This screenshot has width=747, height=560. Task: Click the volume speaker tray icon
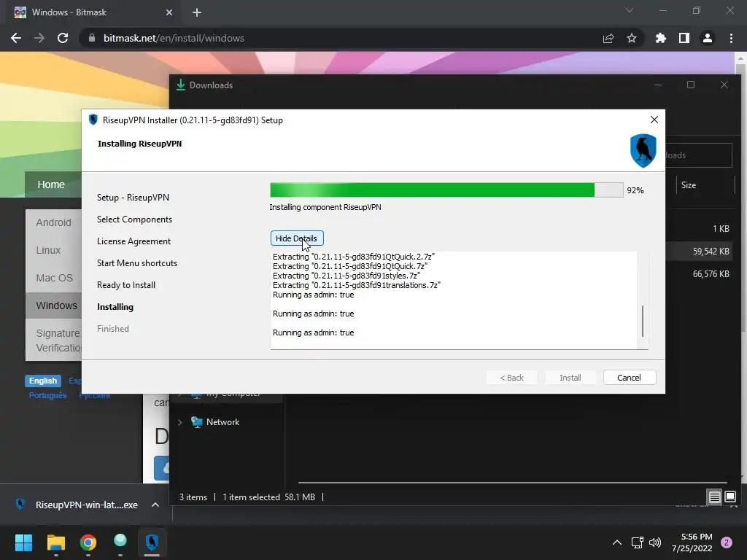tap(655, 542)
